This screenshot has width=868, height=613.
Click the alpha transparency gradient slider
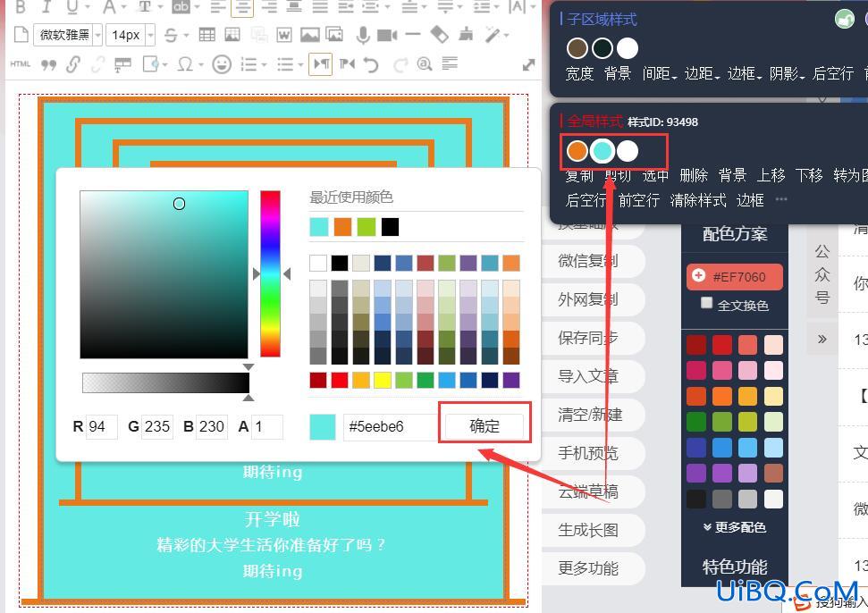(165, 382)
